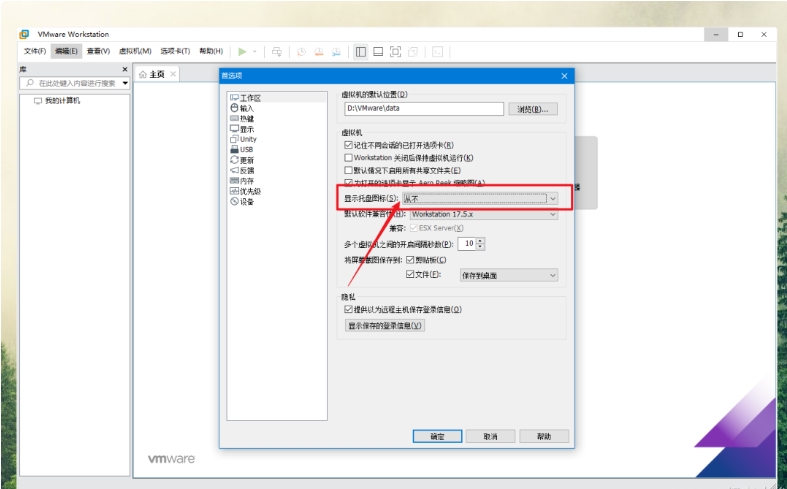Viewport: 787px width, 489px height.
Task: Enable Workstation 关闭后保持虚拟机运行 checkbox
Action: point(348,158)
